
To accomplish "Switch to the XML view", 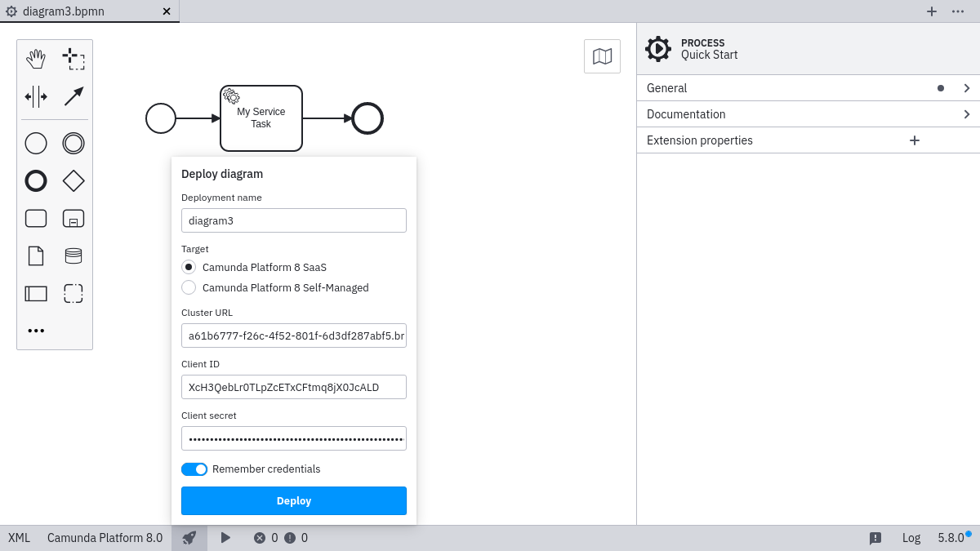I will click(18, 538).
